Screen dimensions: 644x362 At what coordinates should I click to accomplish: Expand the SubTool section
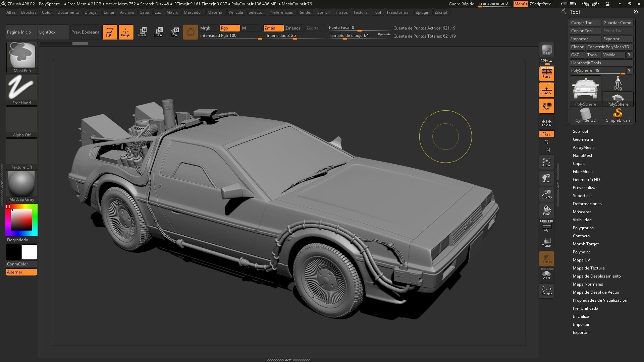[580, 131]
